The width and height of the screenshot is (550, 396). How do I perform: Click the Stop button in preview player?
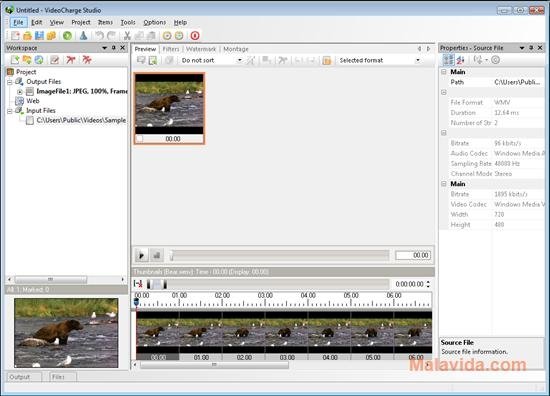(x=157, y=255)
